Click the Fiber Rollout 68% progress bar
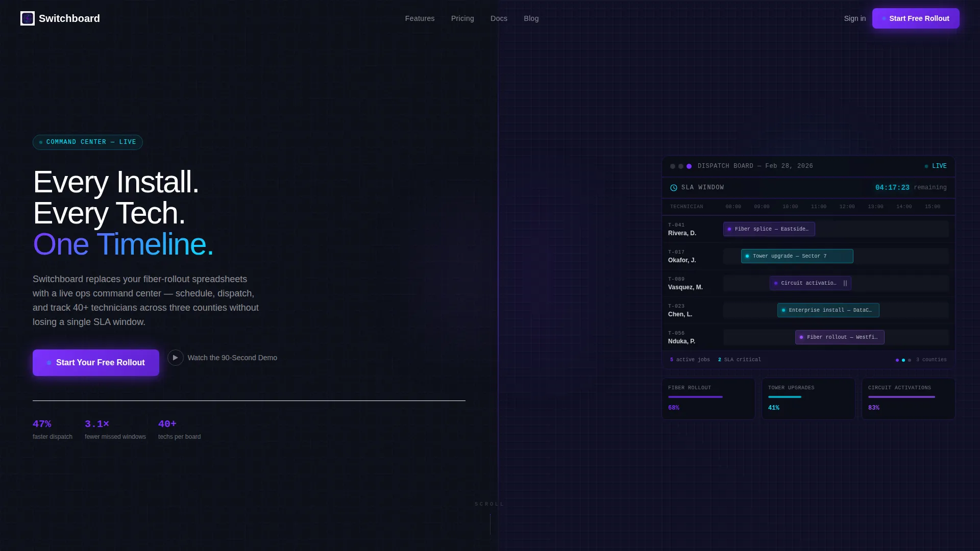The width and height of the screenshot is (980, 551). (695, 397)
